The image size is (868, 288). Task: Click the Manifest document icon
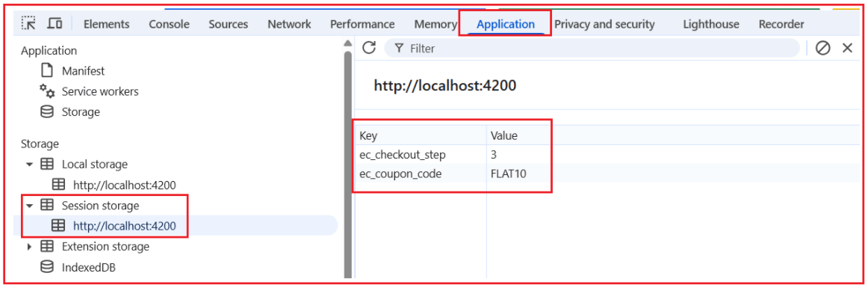(x=48, y=71)
